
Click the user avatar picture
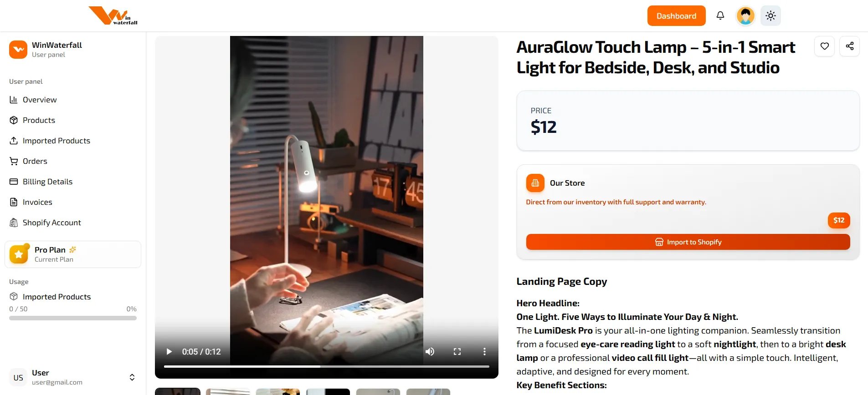[745, 15]
